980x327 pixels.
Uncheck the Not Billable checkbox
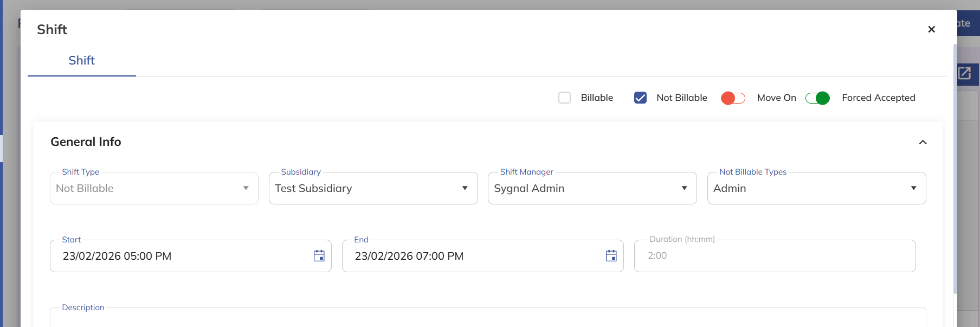point(640,98)
